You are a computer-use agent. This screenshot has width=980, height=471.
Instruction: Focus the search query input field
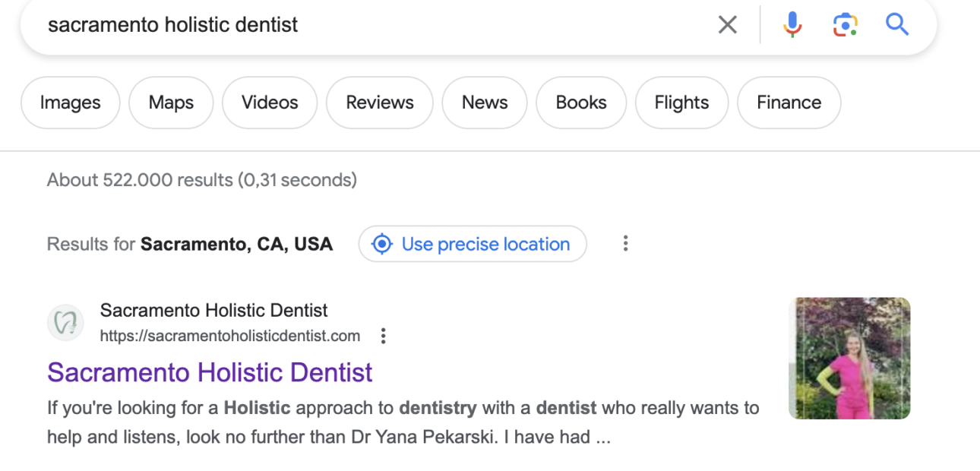click(x=365, y=25)
